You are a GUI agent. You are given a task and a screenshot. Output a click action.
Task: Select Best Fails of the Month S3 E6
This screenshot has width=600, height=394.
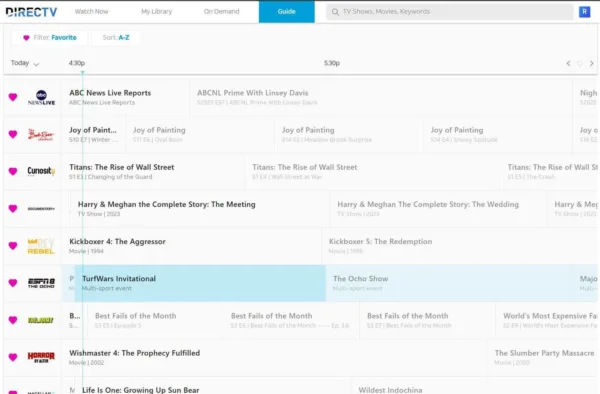click(291, 320)
